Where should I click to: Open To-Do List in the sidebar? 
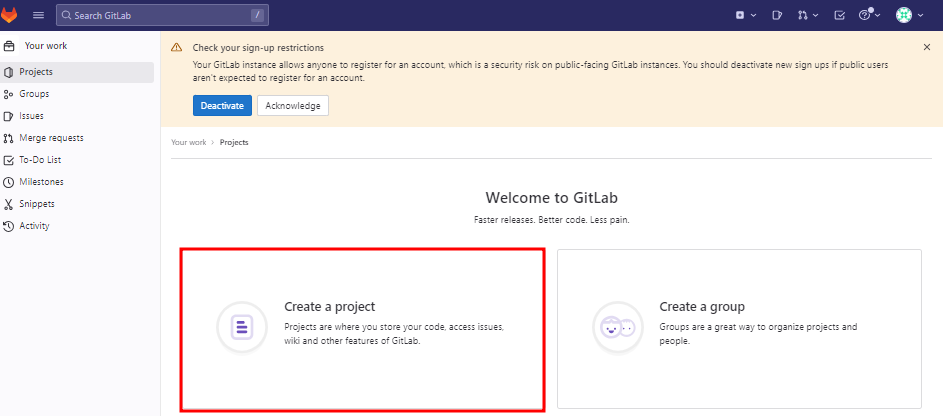click(x=77, y=160)
